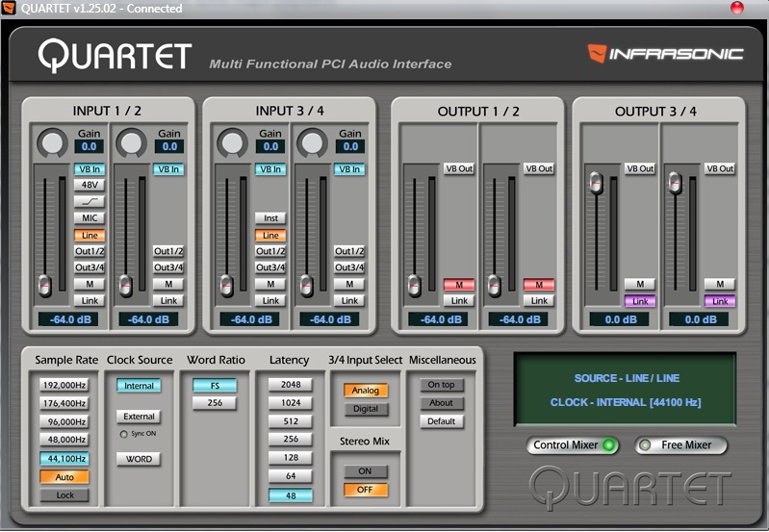Mute Output 3 channel

[640, 284]
